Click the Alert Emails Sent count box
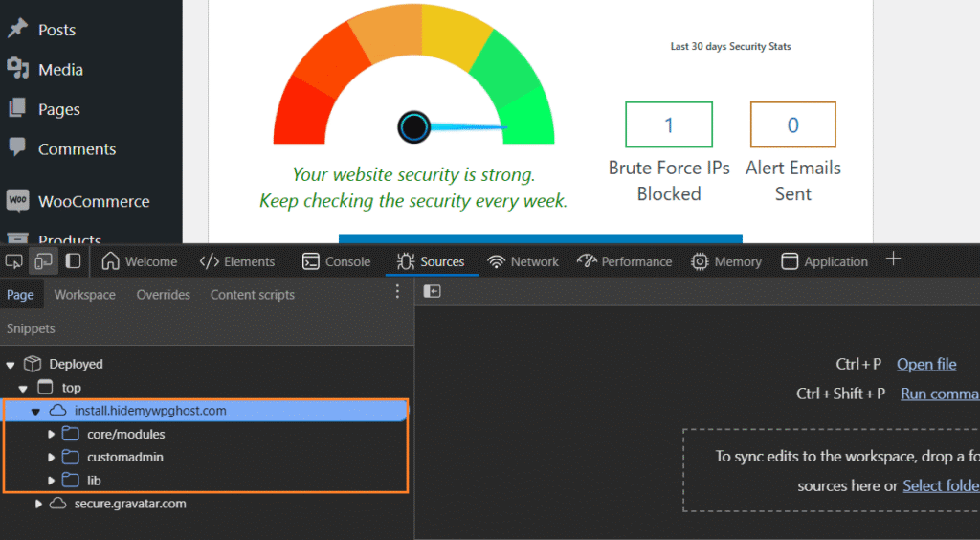This screenshot has width=980, height=540. coord(793,125)
